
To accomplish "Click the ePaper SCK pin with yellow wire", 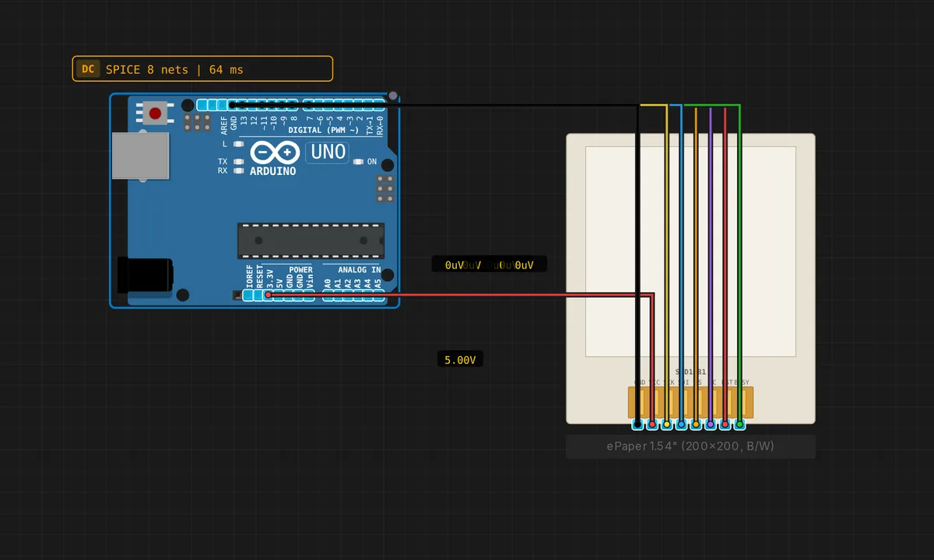I will pos(667,424).
